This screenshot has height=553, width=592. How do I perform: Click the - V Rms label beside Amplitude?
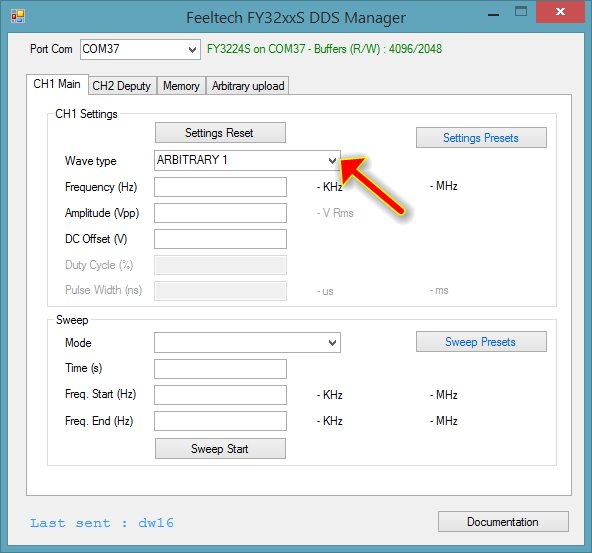tap(335, 213)
